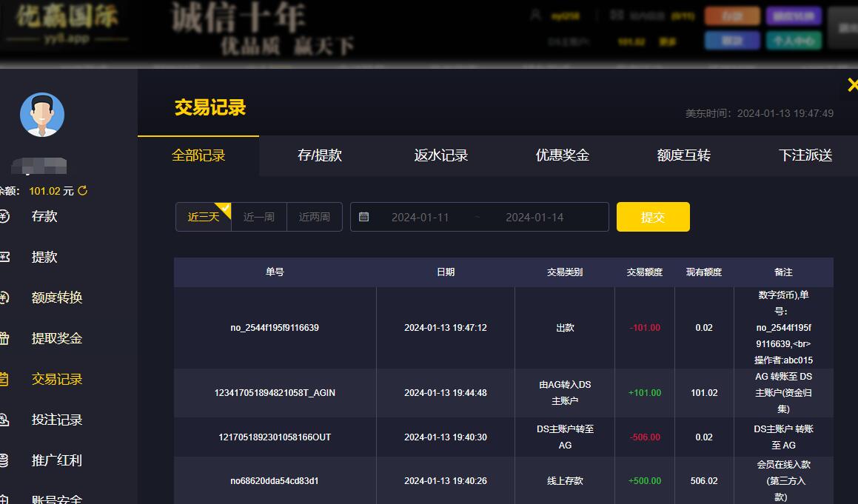Click the 投注记录 icon in sidebar
Screen dimensions: 858x504
click(x=4, y=420)
